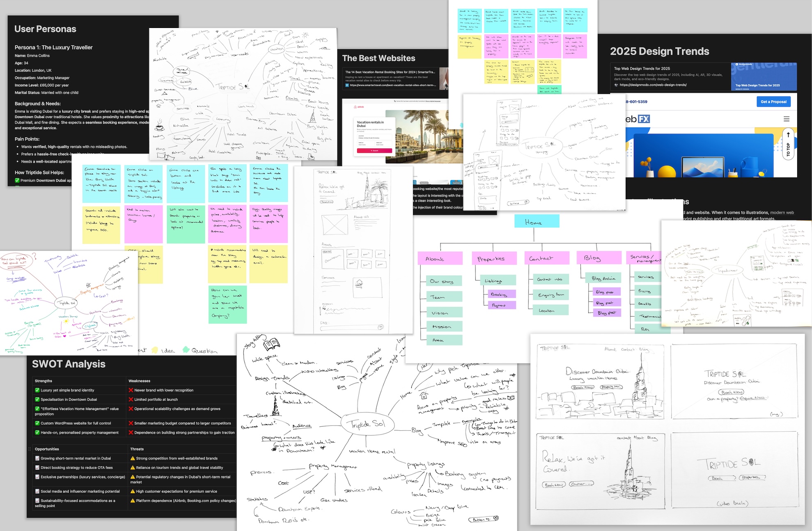Select the pink About sitemap node

(440, 258)
